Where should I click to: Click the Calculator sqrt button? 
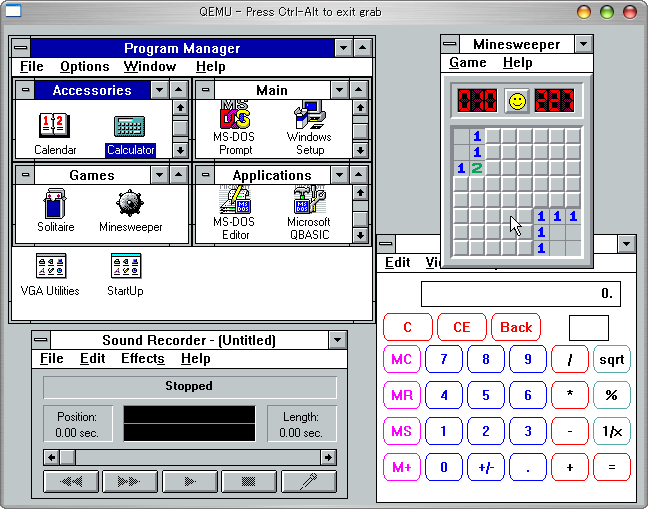pos(612,359)
